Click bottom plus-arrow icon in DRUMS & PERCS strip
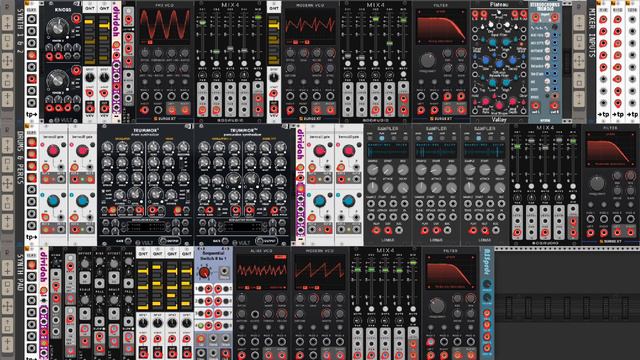Image resolution: width=640 pixels, height=360 pixels. pyautogui.click(x=7, y=221)
